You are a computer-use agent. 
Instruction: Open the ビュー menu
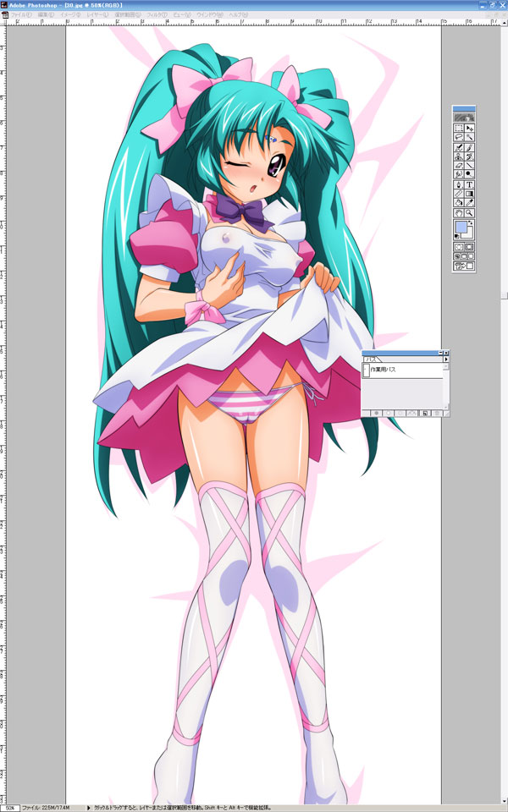[x=182, y=15]
